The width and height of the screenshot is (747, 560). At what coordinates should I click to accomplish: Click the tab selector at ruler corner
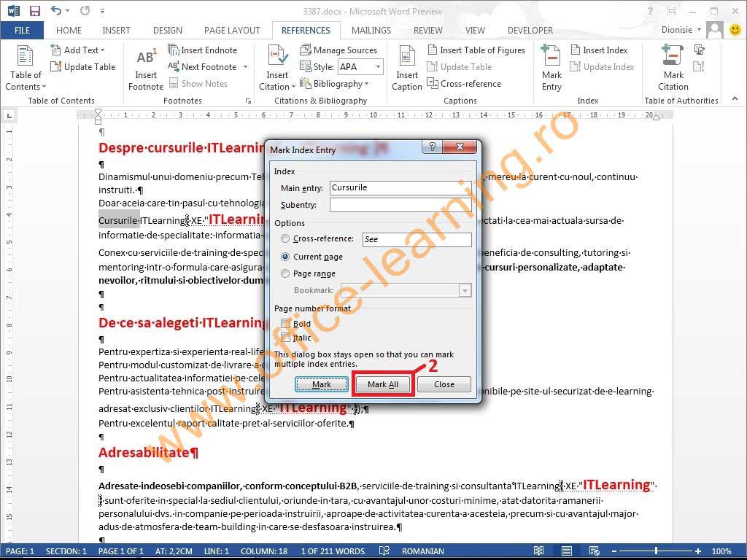coord(9,115)
